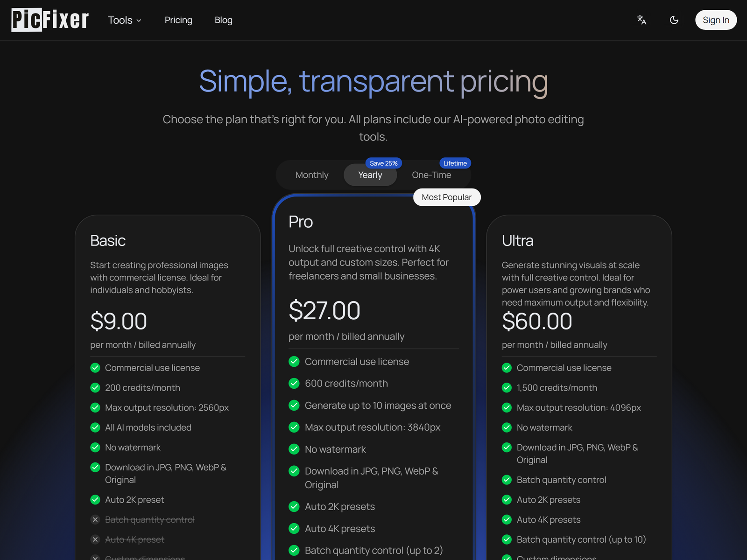Click check icon beside Batch quantity control (up to 2)
747x560 pixels.
(x=294, y=551)
